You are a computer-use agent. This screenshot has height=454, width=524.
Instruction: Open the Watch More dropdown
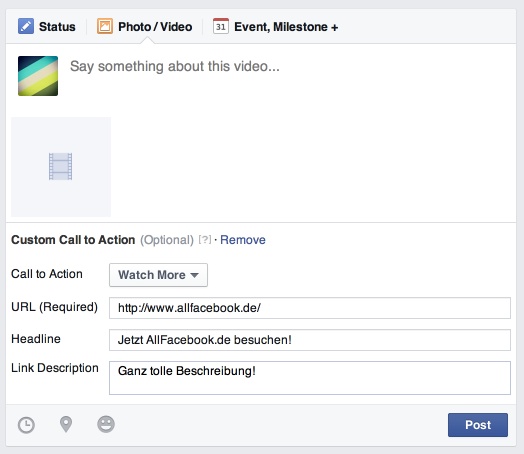pos(158,275)
